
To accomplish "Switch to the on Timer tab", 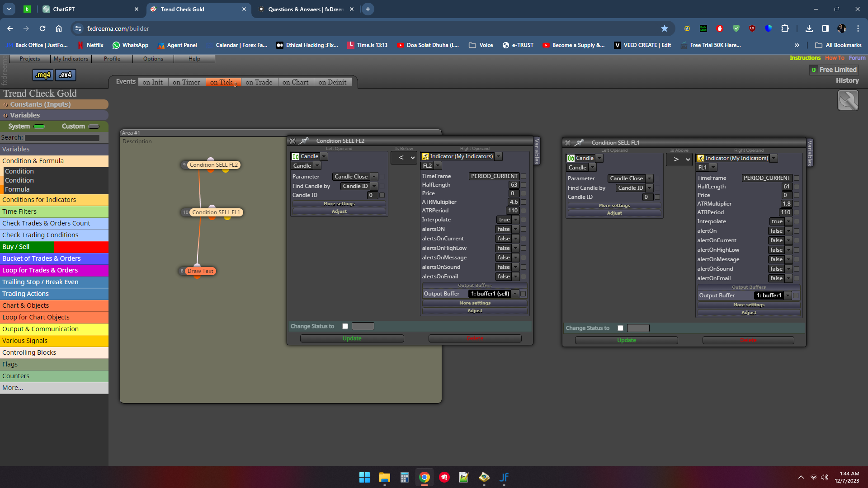I will click(187, 82).
